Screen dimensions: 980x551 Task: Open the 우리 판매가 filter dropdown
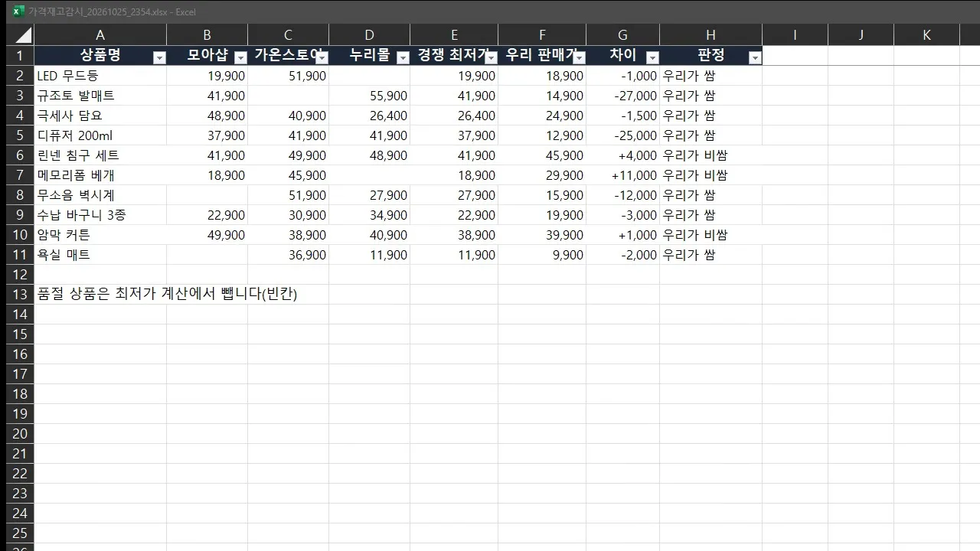tap(579, 57)
